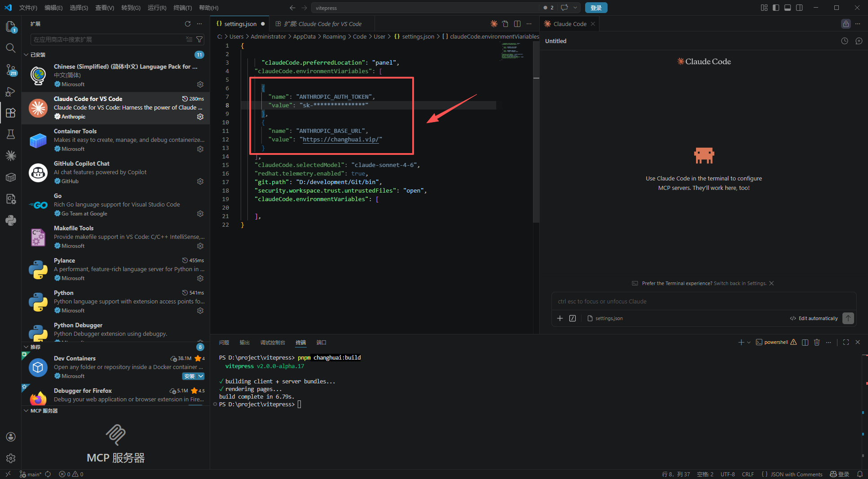The height and width of the screenshot is (479, 868).
Task: Switch to the settings.json editor tab
Action: coord(240,24)
